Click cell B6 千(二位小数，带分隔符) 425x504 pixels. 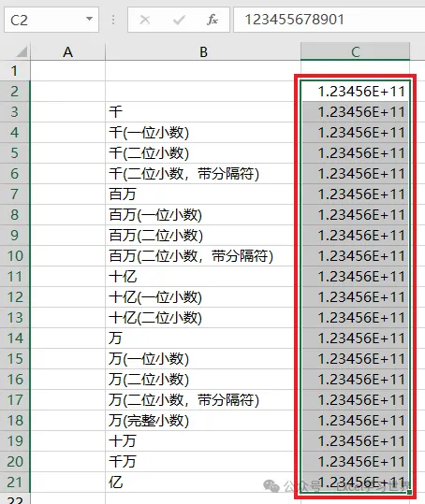click(203, 174)
